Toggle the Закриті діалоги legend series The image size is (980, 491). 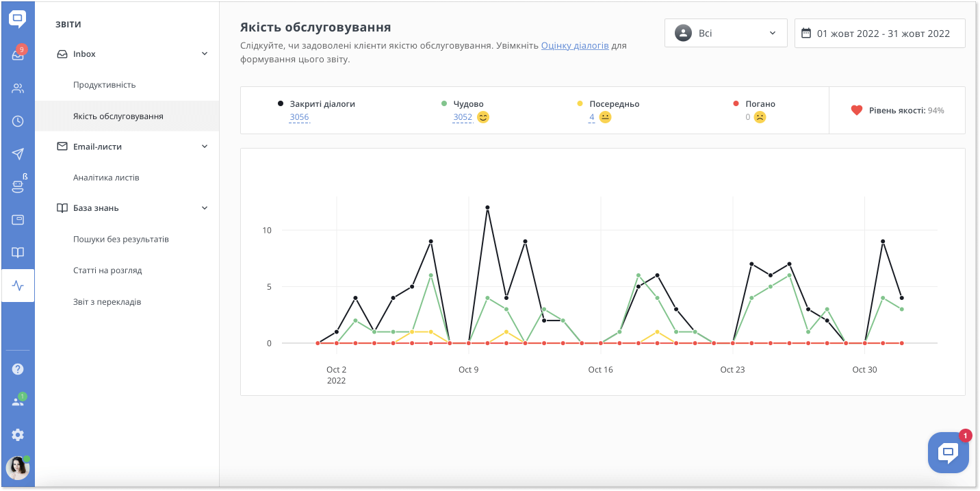[322, 104]
